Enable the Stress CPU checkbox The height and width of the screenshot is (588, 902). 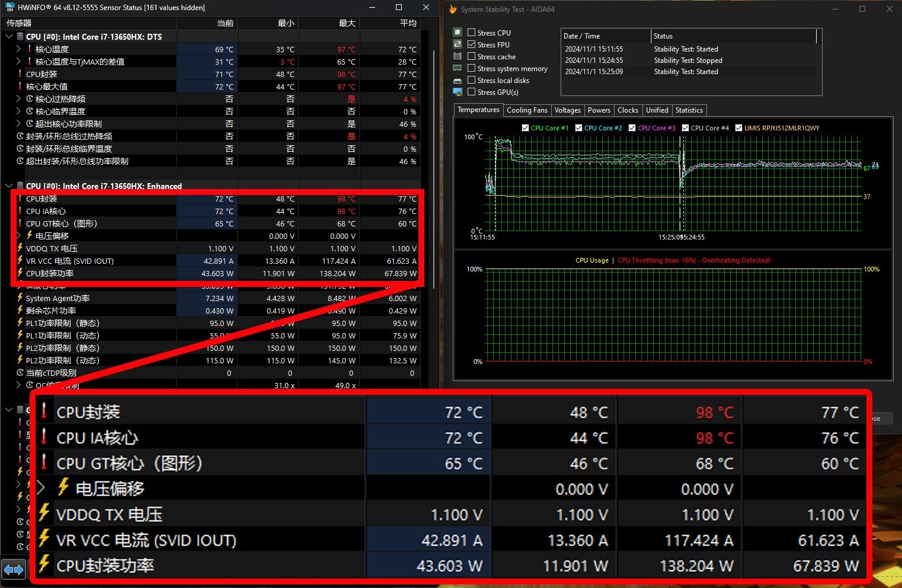pyautogui.click(x=472, y=33)
